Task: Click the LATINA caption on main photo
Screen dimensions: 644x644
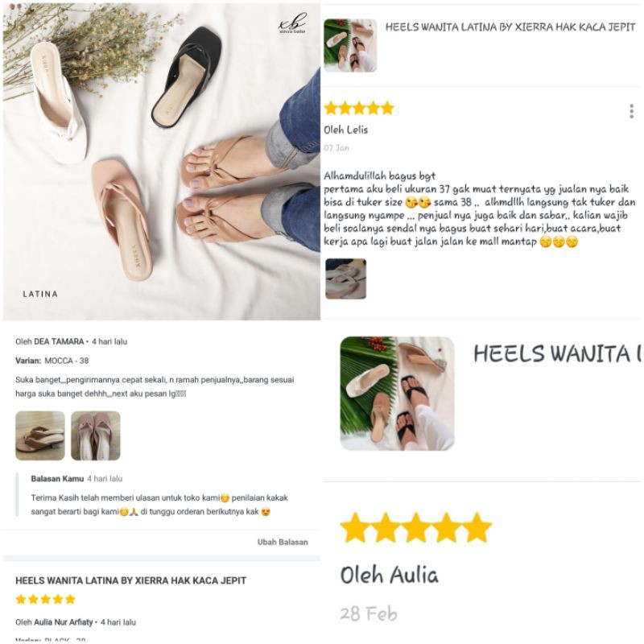Action: pyautogui.click(x=40, y=294)
